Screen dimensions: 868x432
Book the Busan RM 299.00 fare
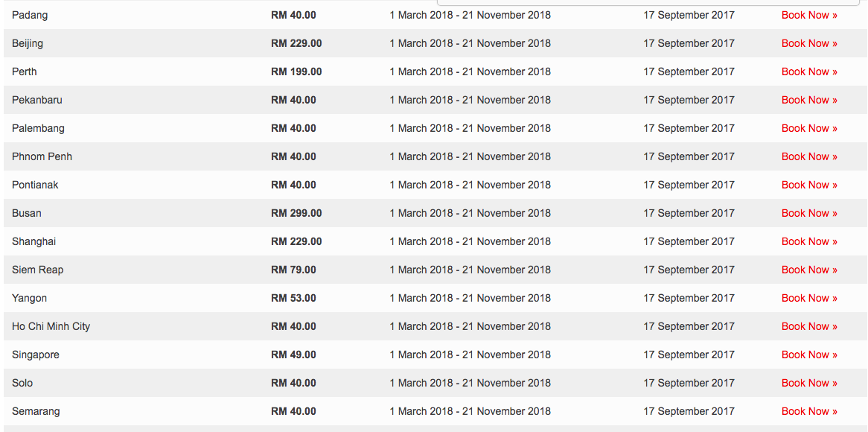point(808,213)
